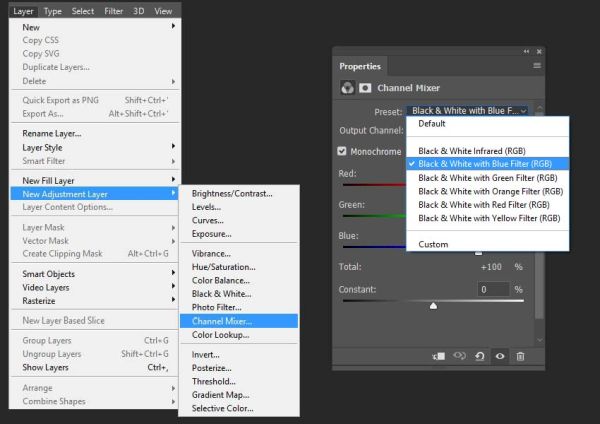Clip adjustment to layer icon
The image size is (600, 424).
pyautogui.click(x=439, y=356)
